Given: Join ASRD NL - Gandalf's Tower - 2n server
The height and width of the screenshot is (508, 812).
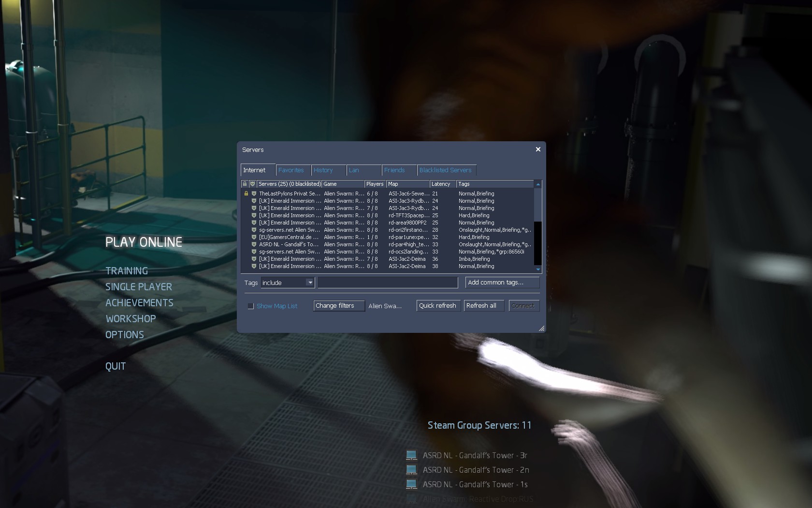Looking at the screenshot, I should tap(476, 470).
